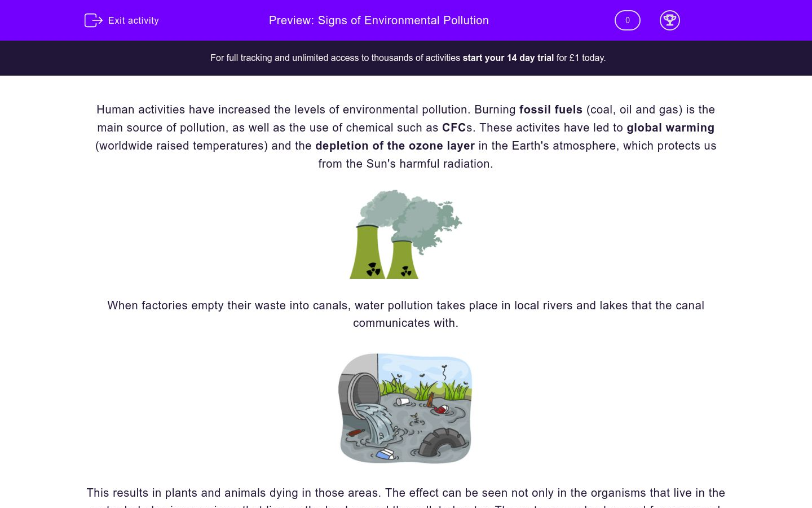
Task: Select the bold phrase fossil fuels in the text
Action: tap(551, 110)
